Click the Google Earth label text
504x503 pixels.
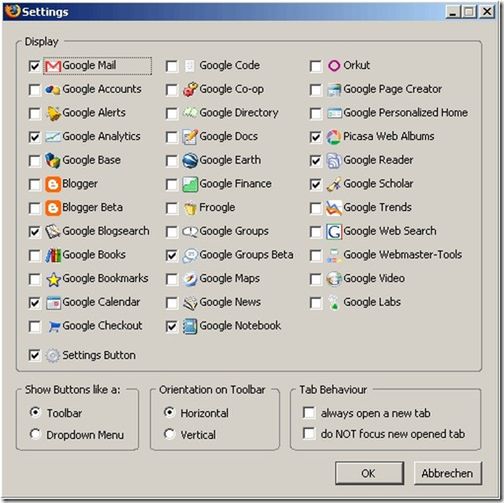pyautogui.click(x=230, y=160)
